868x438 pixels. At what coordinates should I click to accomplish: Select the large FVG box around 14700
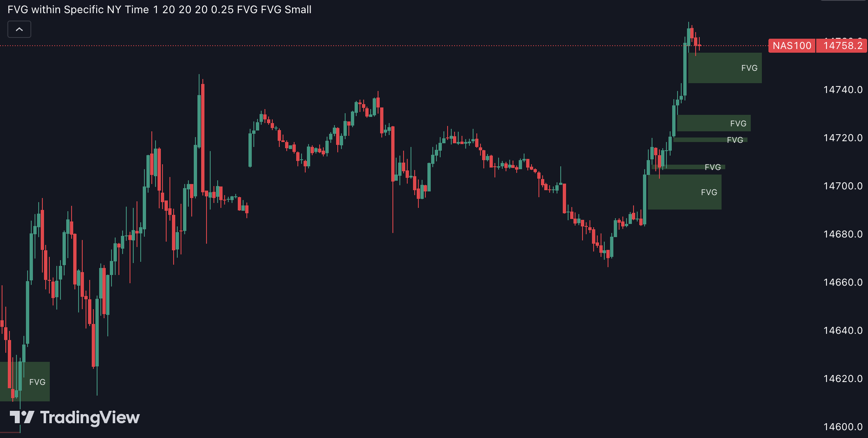pos(685,191)
